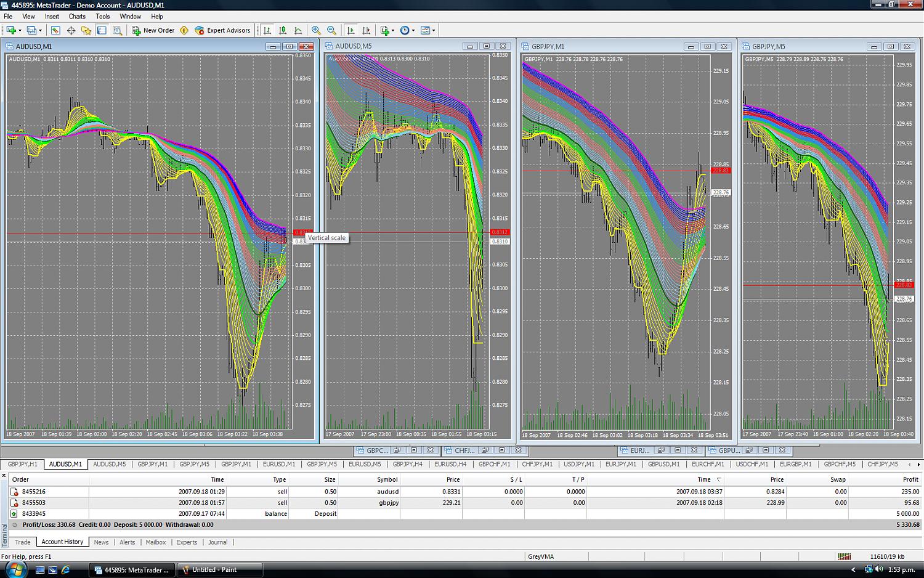Show hidden tray icons arrow
This screenshot has width=924, height=578.
pos(853,569)
